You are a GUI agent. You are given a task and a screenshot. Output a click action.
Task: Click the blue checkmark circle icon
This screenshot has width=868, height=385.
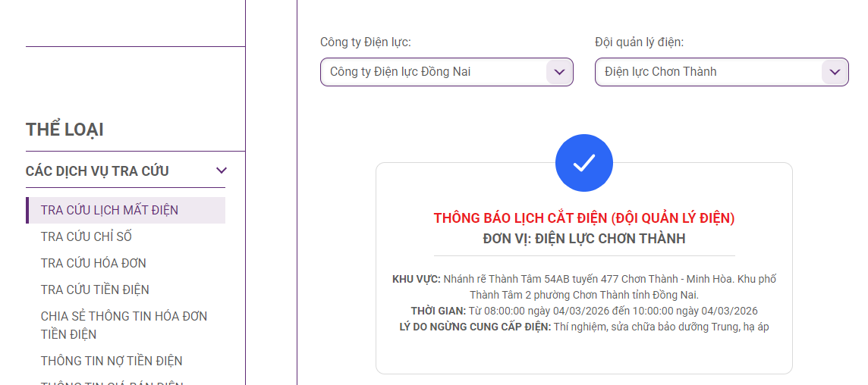[583, 163]
